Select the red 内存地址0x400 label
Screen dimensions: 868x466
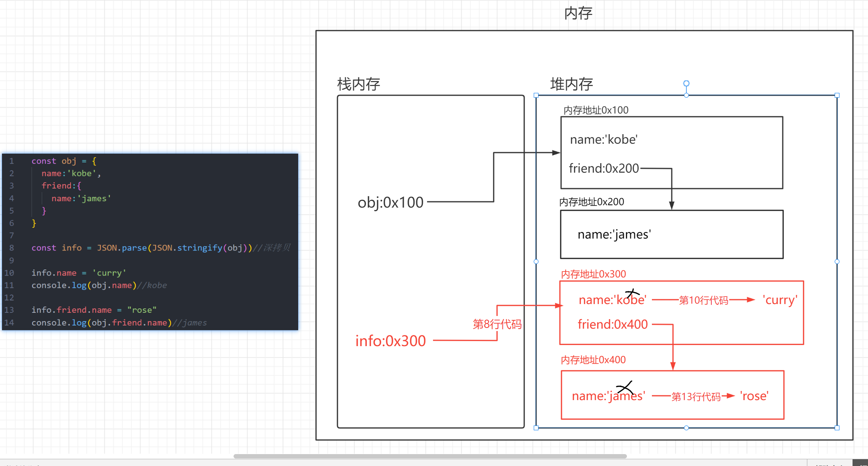(x=593, y=360)
